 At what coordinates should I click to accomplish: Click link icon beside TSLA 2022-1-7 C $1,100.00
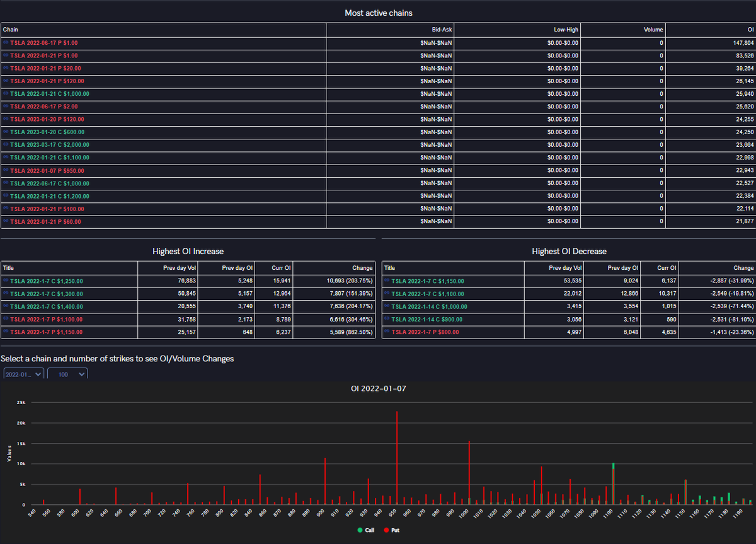coord(387,294)
